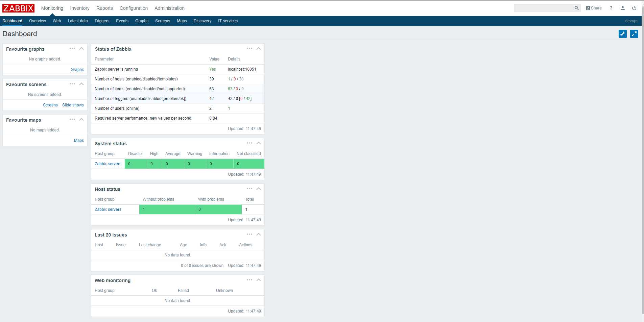
Task: Click Screens link in Favourite screens
Action: pos(50,105)
